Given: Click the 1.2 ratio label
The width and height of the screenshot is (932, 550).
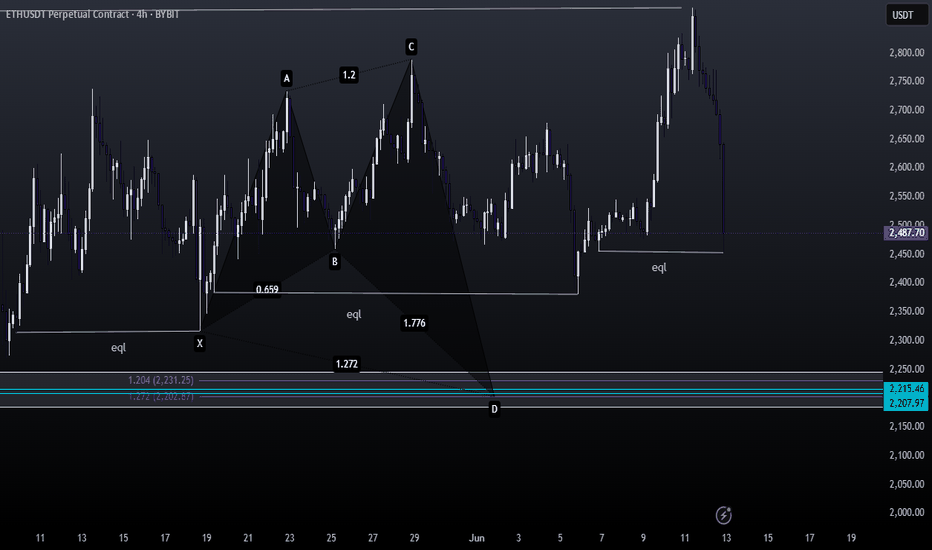Looking at the screenshot, I should pyautogui.click(x=349, y=75).
